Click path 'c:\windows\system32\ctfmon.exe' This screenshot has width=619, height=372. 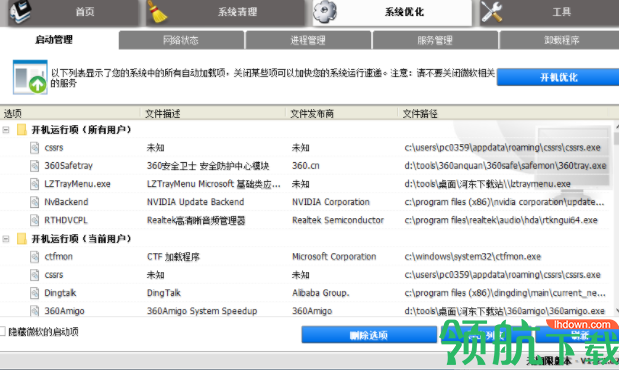pyautogui.click(x=473, y=257)
